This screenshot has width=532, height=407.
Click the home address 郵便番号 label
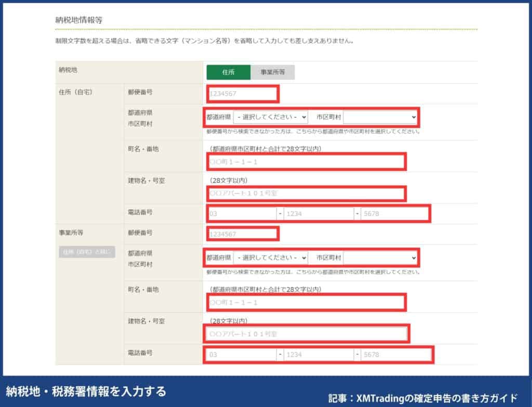(140, 92)
